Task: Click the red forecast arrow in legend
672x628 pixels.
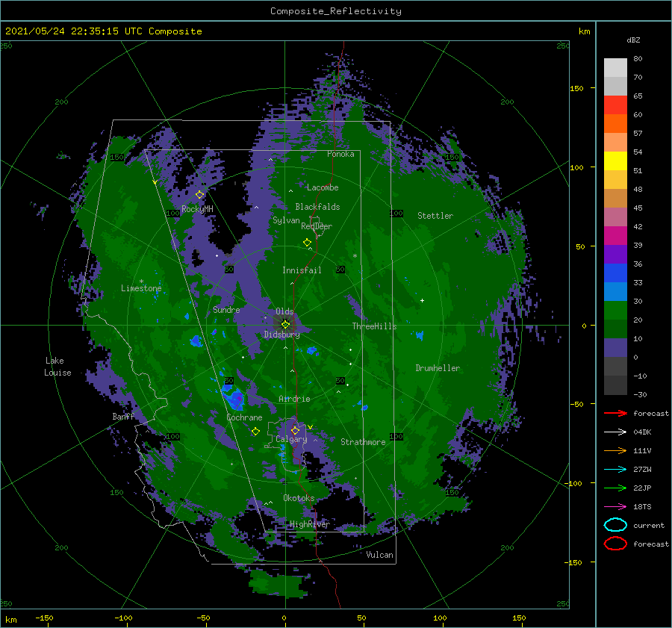Action: pyautogui.click(x=615, y=413)
